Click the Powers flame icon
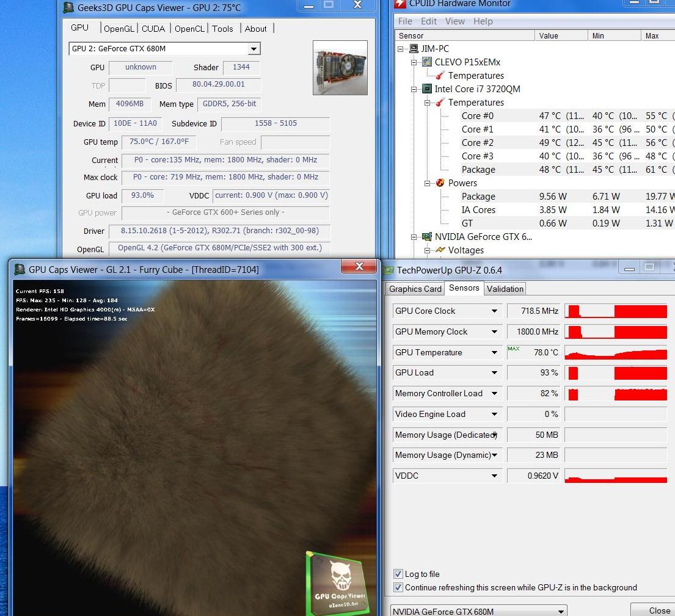 tap(440, 183)
